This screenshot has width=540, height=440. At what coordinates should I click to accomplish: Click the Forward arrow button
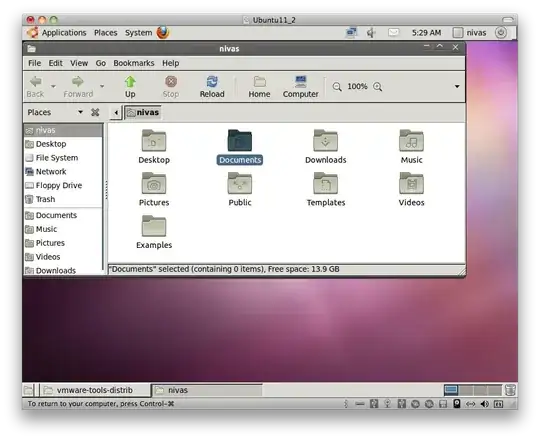coord(78,87)
